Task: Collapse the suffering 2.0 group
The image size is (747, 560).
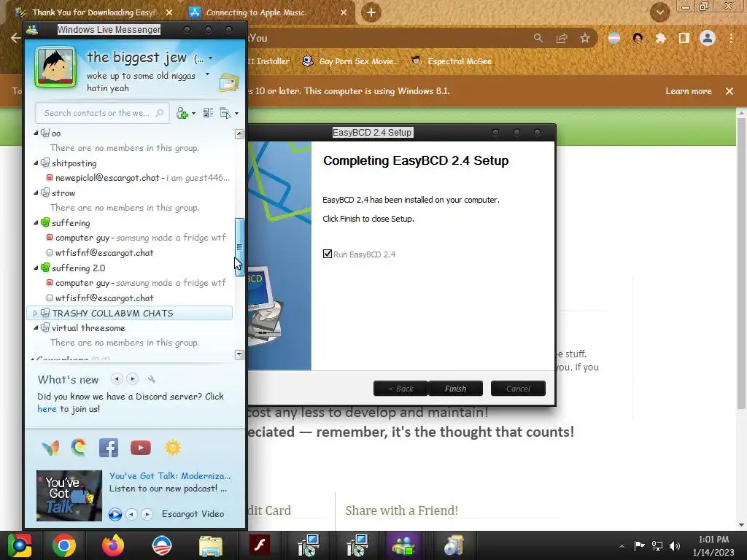Action: pos(36,268)
